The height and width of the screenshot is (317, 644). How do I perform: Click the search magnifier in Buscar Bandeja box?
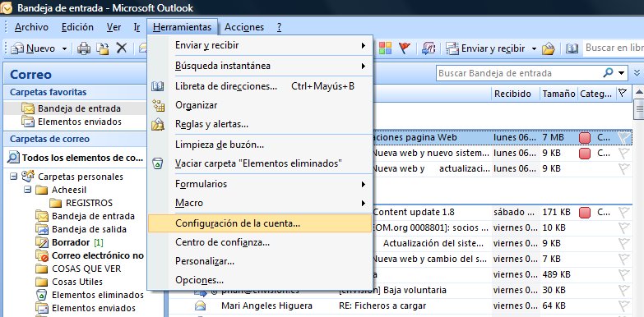coord(609,73)
